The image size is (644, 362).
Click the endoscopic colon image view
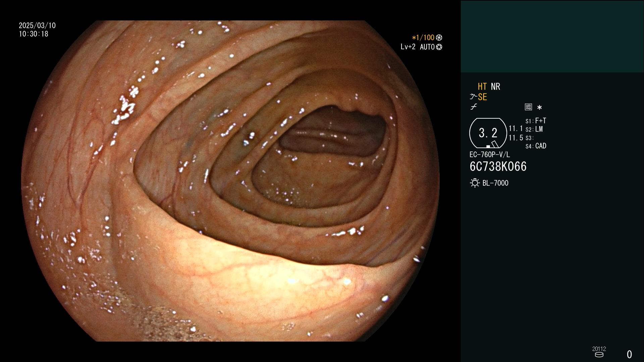[x=230, y=181]
